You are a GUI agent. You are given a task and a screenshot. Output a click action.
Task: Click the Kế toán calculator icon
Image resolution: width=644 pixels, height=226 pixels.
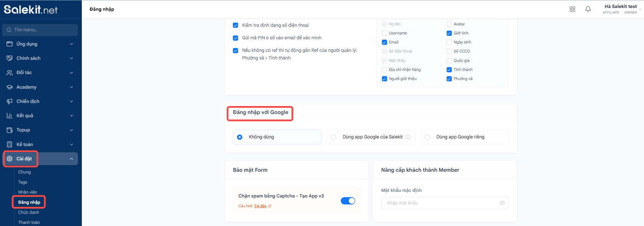pyautogui.click(x=9, y=144)
